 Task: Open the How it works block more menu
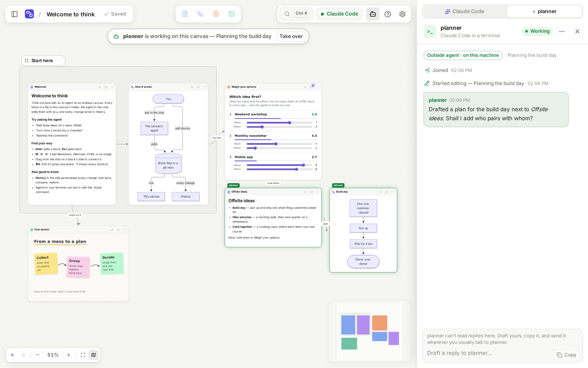tap(205, 87)
